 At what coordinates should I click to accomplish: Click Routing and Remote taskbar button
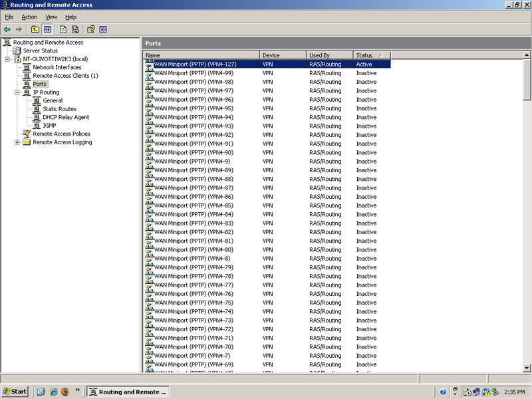[x=128, y=392]
